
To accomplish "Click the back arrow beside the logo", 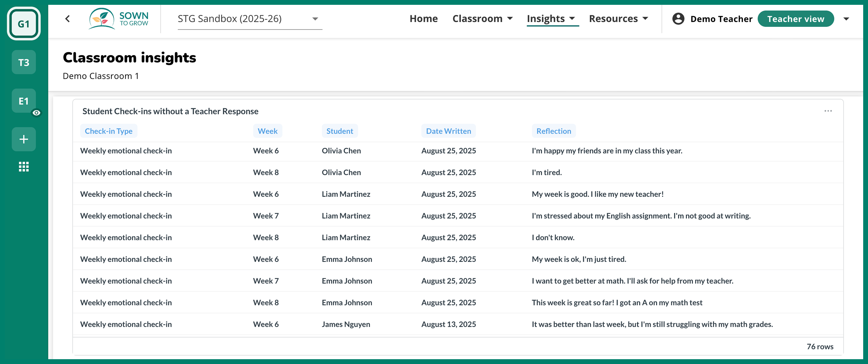I will pyautogui.click(x=67, y=18).
